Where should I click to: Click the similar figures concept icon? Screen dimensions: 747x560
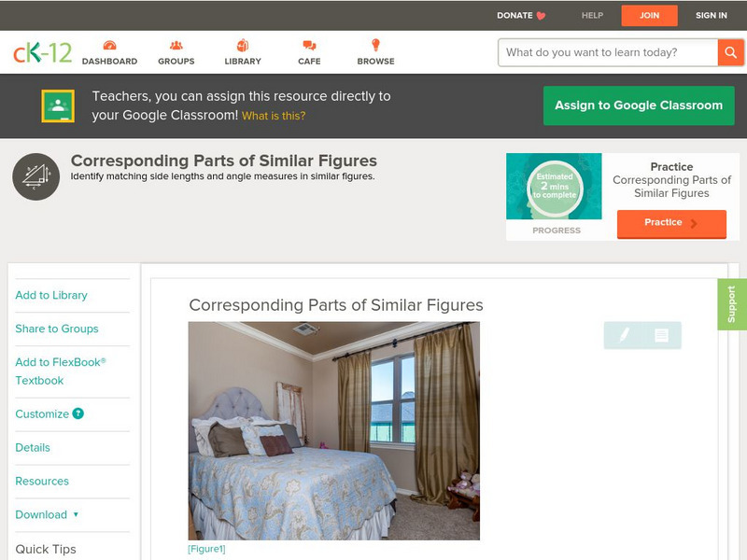(35, 176)
